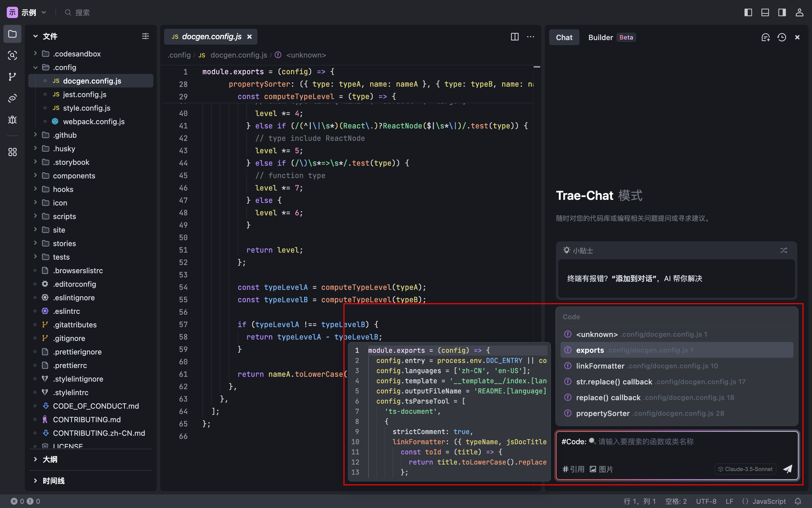Open the .eslintrc file
The width and height of the screenshot is (812, 508).
tap(91, 311)
